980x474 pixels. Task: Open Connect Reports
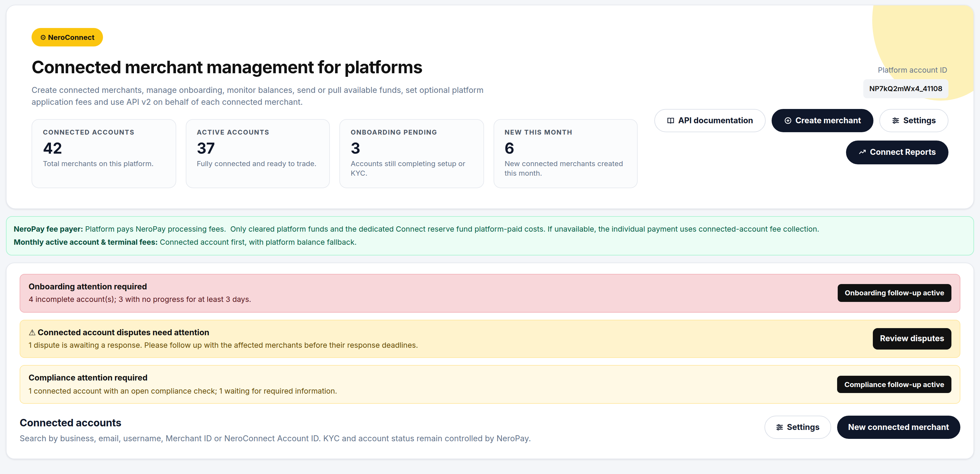897,152
